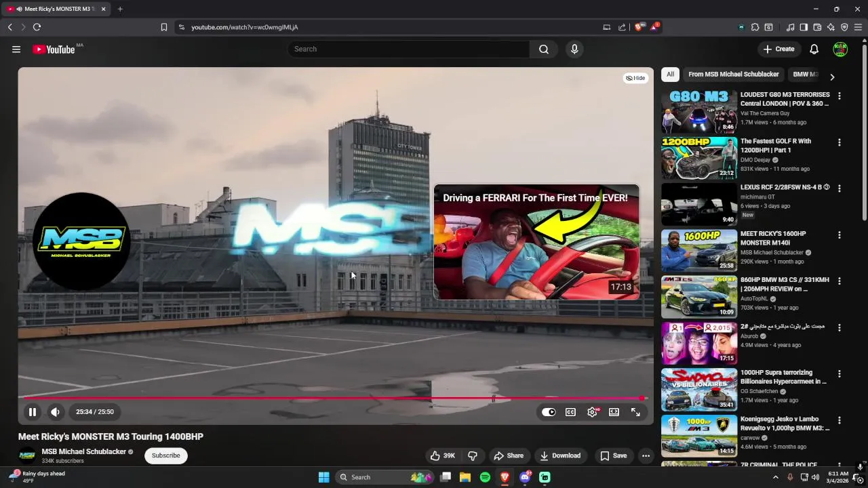Mute the video volume

[55, 411]
